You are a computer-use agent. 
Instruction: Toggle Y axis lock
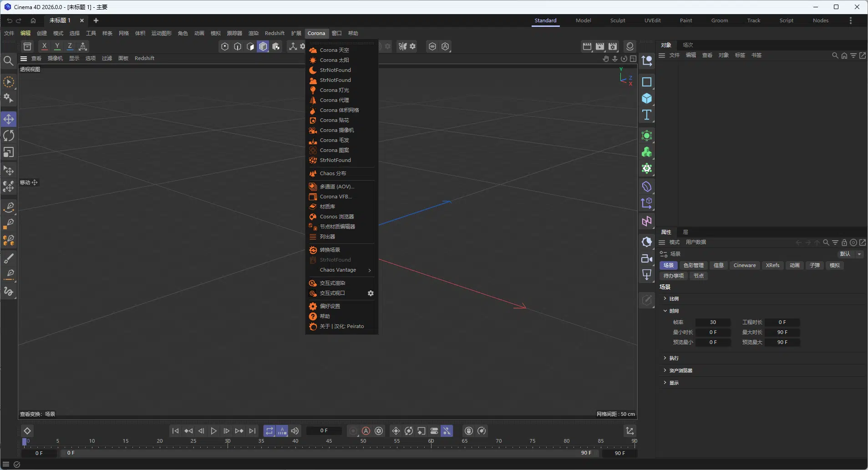coord(57,46)
